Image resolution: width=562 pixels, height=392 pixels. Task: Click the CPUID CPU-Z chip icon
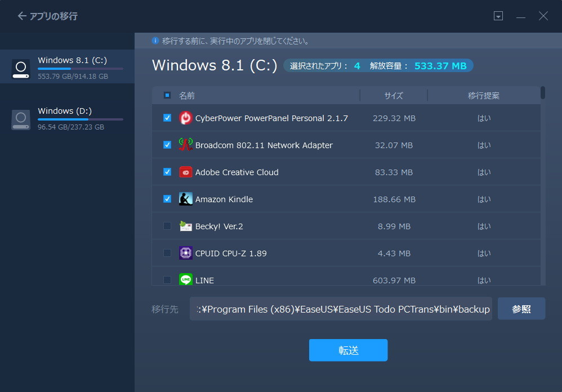[x=186, y=253]
